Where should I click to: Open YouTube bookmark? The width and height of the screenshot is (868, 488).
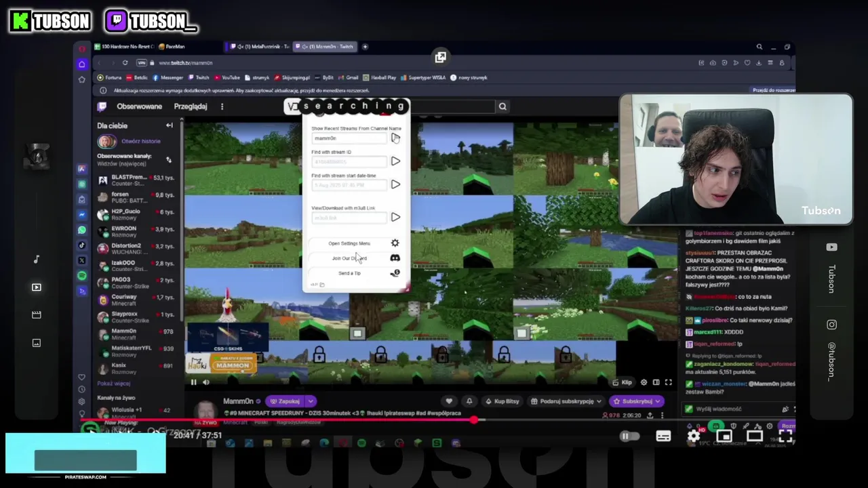point(227,77)
